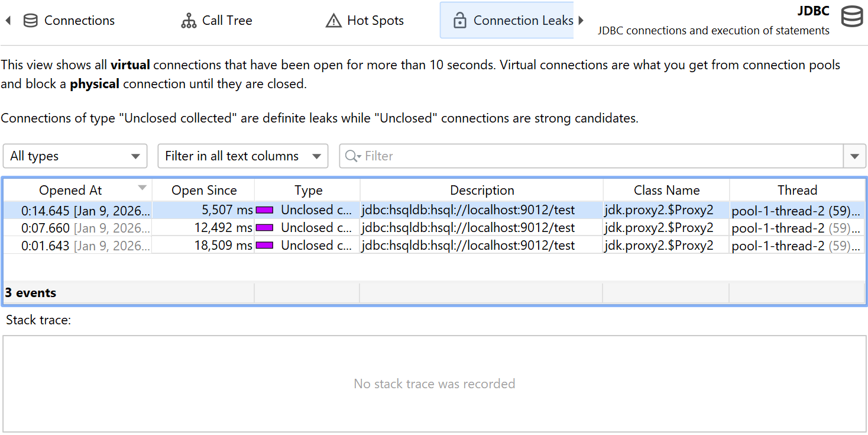
Task: Click purple swatch in the 12,492 ms row
Action: point(264,228)
